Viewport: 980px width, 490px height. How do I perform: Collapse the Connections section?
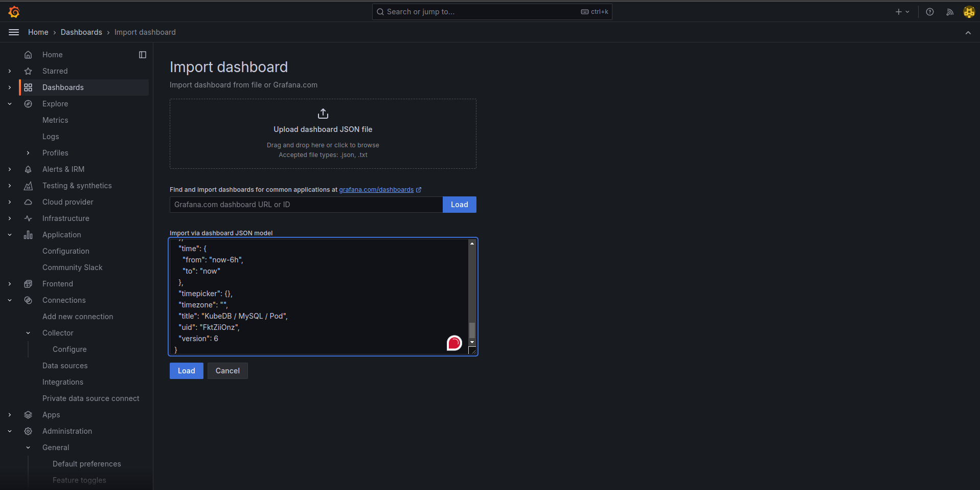[10, 300]
